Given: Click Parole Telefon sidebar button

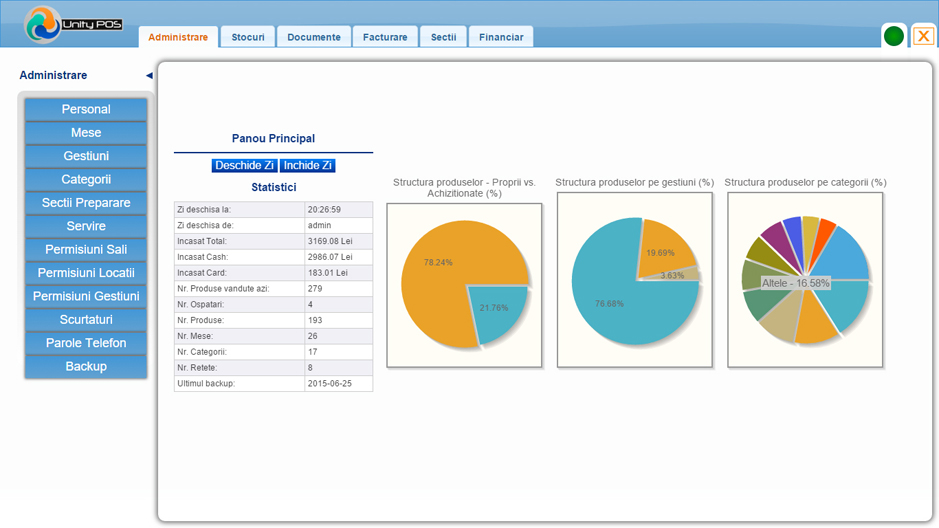Looking at the screenshot, I should [x=86, y=343].
